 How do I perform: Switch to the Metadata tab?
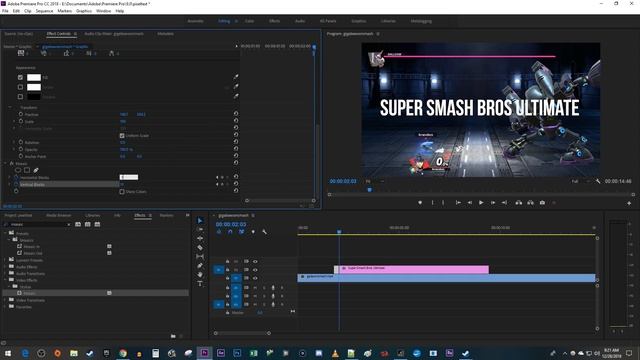(x=165, y=34)
